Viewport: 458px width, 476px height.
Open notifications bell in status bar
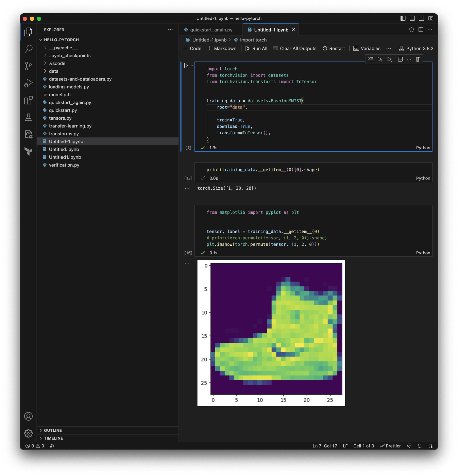[420, 446]
